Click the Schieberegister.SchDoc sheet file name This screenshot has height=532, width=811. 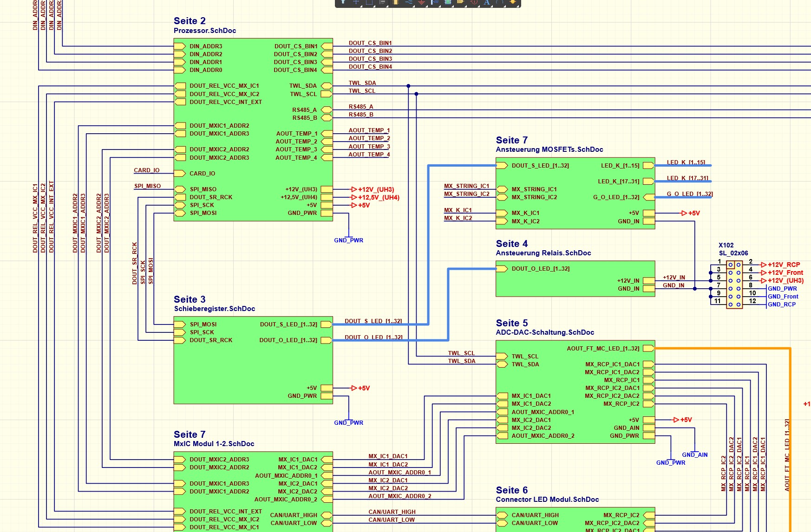click(x=214, y=309)
